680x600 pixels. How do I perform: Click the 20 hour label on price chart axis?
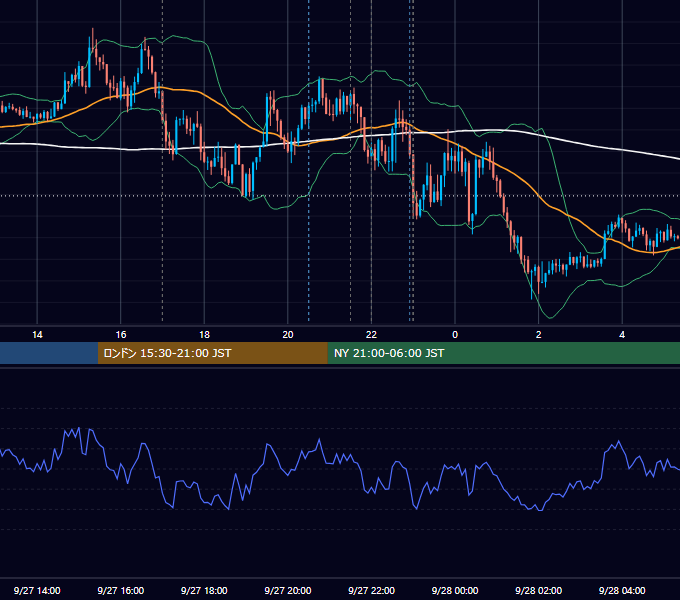288,335
